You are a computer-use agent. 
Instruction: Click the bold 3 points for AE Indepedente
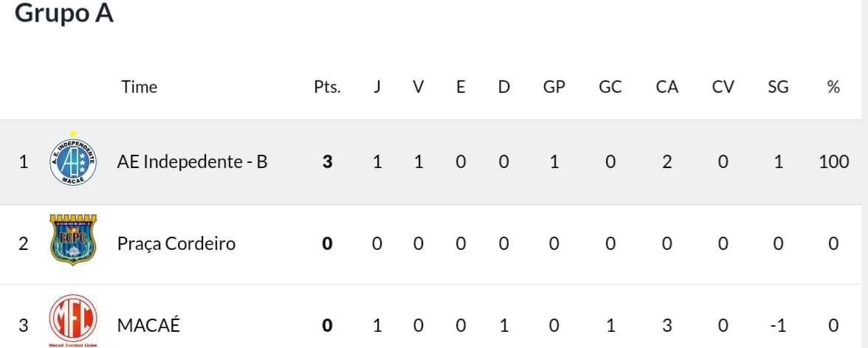pyautogui.click(x=327, y=162)
